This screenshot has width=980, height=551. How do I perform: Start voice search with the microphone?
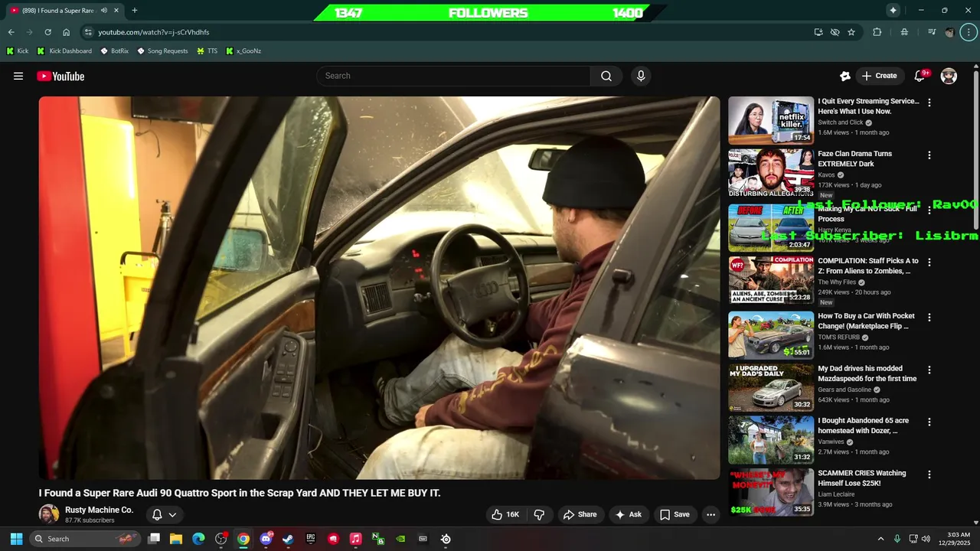(x=641, y=76)
